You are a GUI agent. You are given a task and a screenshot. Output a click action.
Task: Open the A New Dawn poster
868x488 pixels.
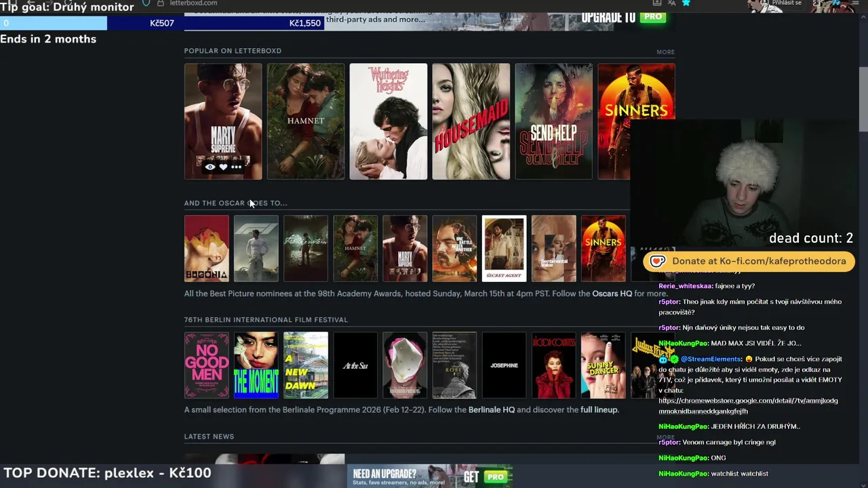[306, 365]
